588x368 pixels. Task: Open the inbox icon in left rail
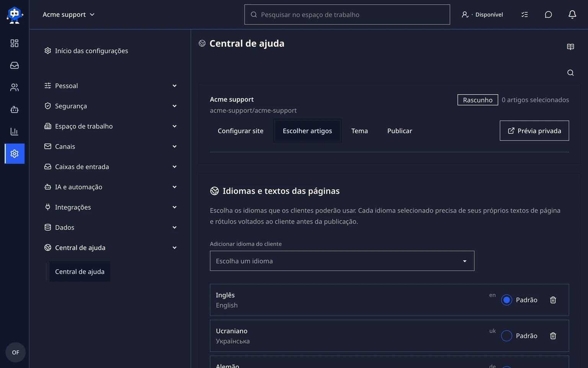[15, 66]
